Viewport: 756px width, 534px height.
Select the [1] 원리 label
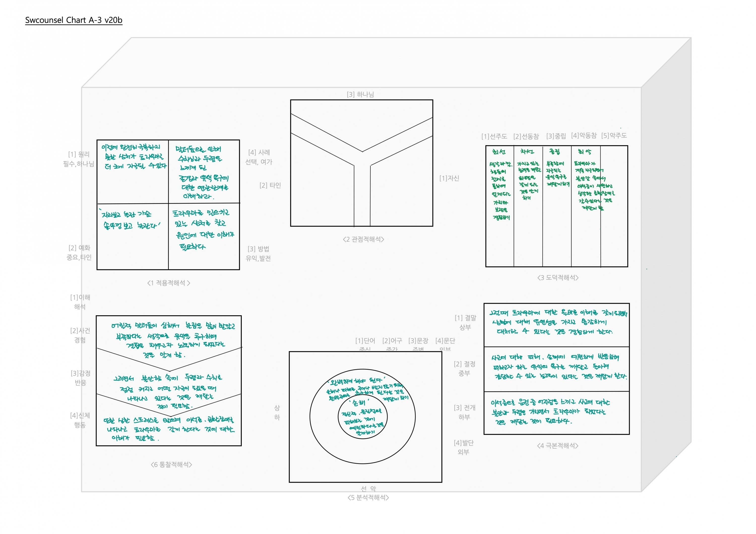pos(79,154)
